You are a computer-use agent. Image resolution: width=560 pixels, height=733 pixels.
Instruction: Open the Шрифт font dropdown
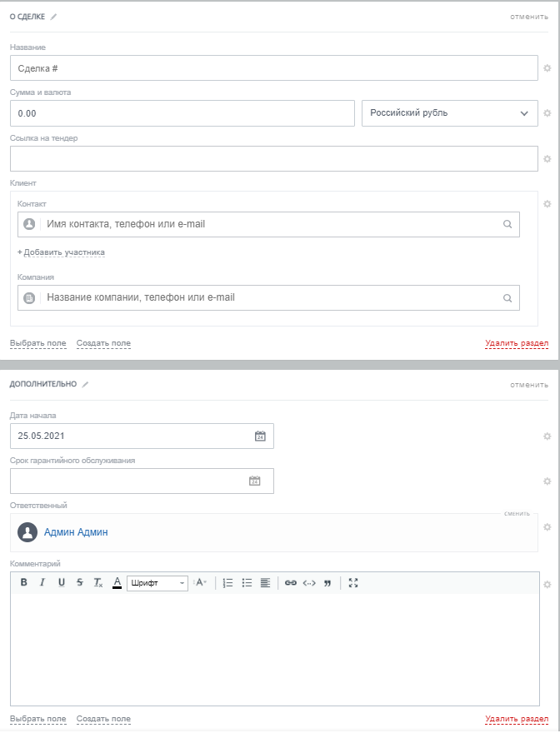pos(157,583)
